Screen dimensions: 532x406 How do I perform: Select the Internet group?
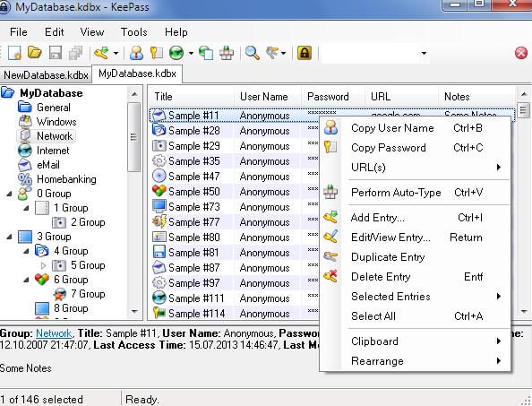53,151
